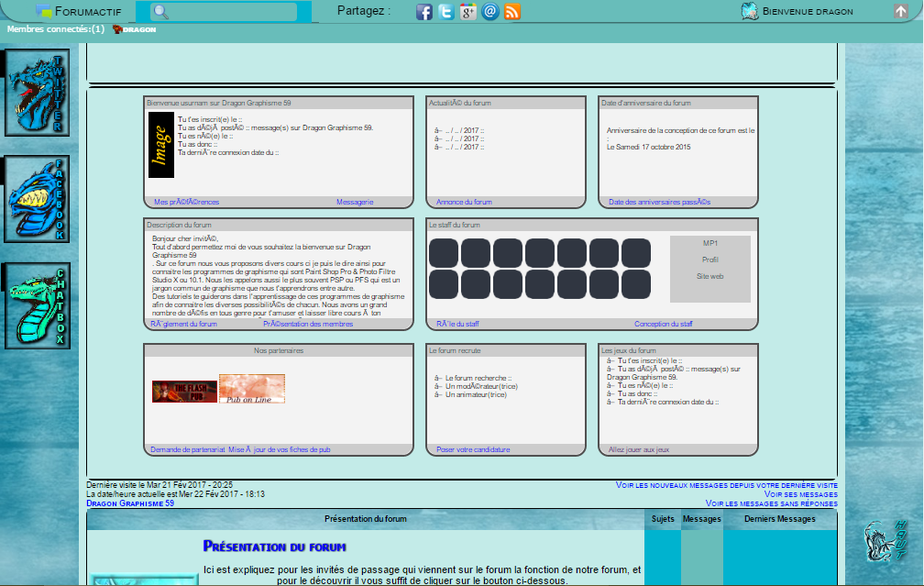Click the Profil button in staff panel
Screen dimensions: 924x586
tap(710, 260)
